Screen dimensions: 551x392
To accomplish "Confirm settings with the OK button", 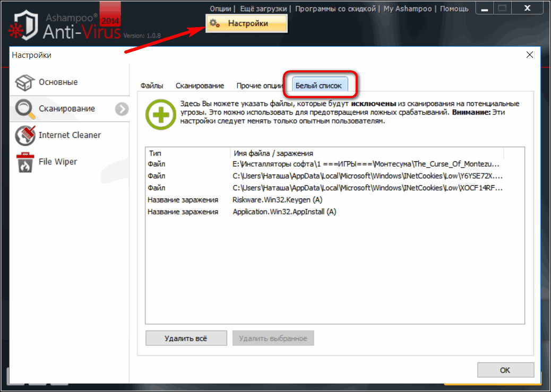I will (505, 370).
